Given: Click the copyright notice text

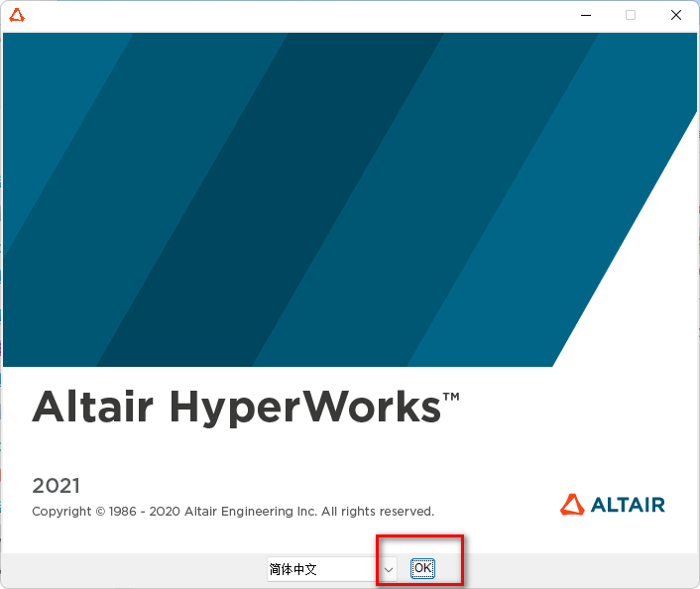Looking at the screenshot, I should (x=233, y=512).
